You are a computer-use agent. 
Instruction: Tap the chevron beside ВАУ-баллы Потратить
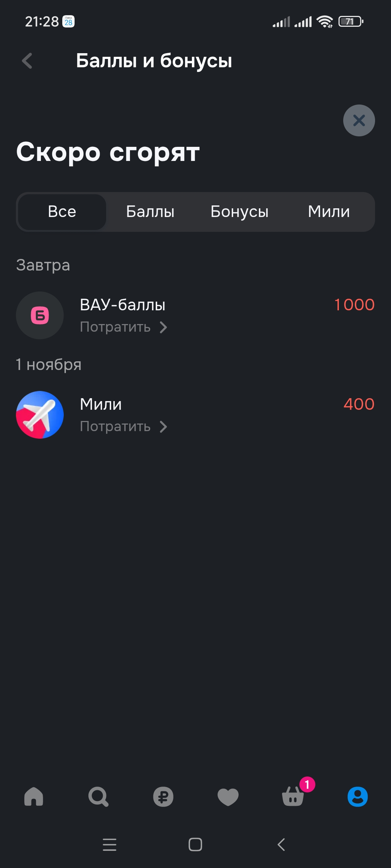(164, 327)
